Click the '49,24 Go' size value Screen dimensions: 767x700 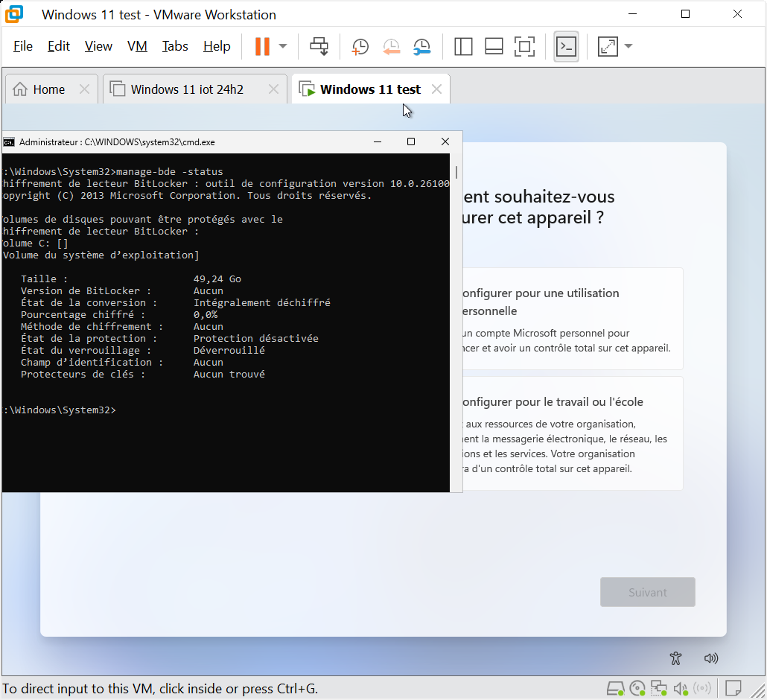coord(217,279)
